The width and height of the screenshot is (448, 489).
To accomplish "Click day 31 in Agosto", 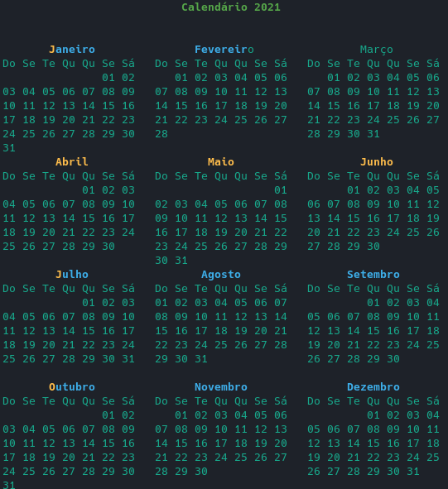I will click(x=201, y=358).
